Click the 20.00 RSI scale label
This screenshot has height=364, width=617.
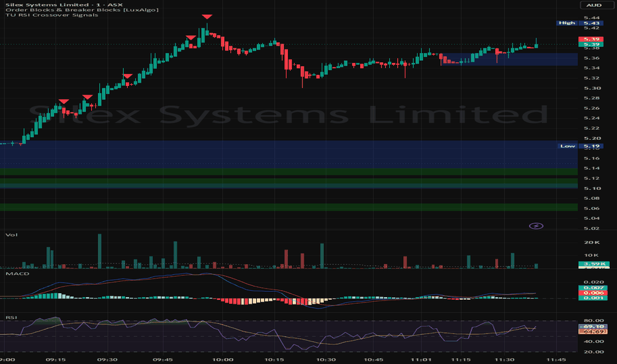(x=594, y=352)
